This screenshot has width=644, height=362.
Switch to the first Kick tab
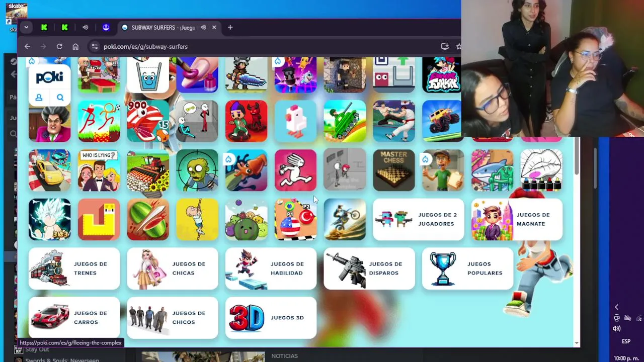44,27
